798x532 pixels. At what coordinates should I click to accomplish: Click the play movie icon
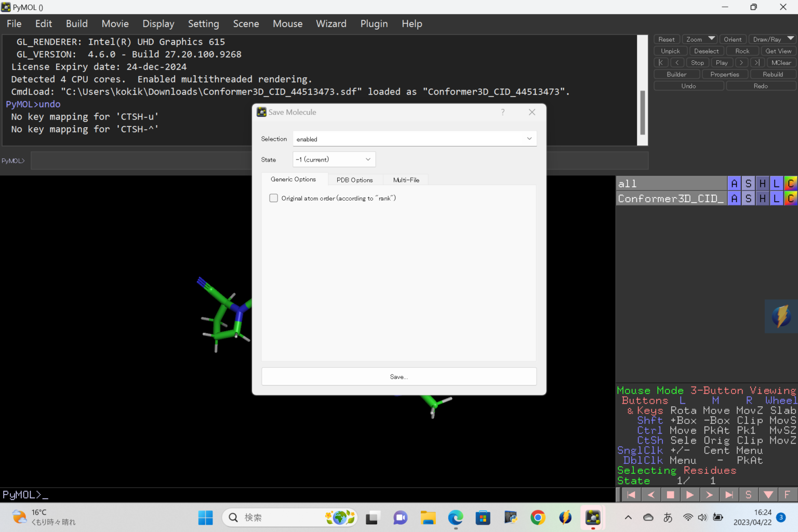pos(690,494)
